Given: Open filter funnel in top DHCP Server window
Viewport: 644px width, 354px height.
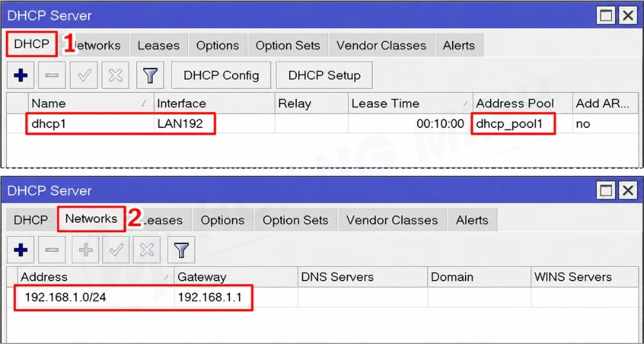Looking at the screenshot, I should pyautogui.click(x=150, y=75).
